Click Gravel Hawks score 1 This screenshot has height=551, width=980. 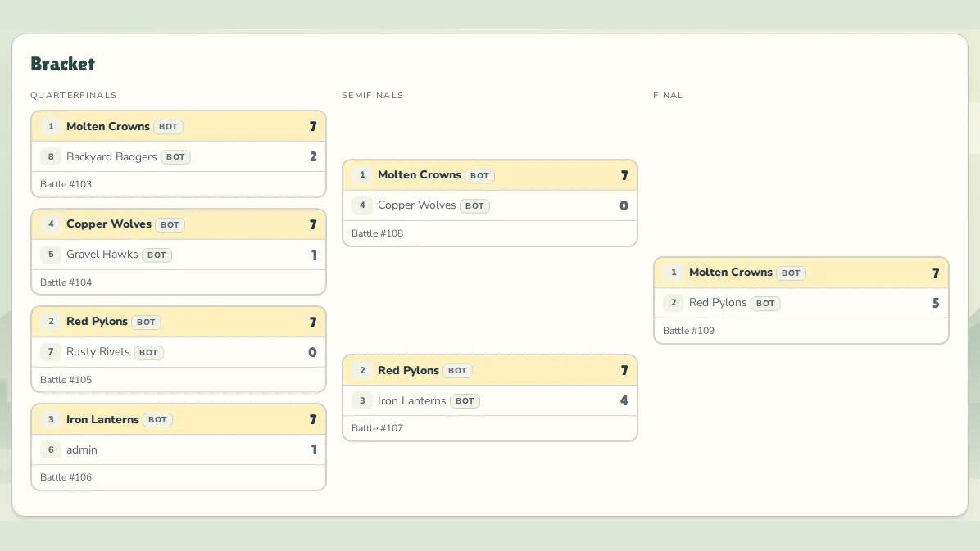pyautogui.click(x=314, y=255)
